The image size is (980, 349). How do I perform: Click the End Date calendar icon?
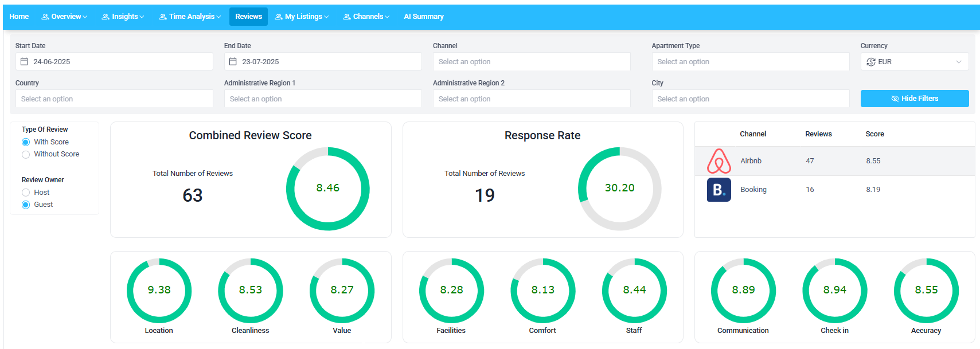[x=233, y=61]
